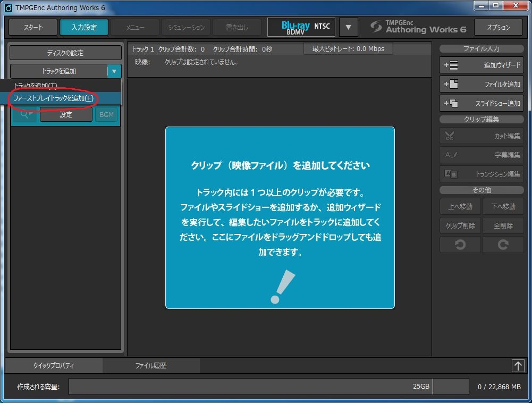Click the add wizard list icon
Viewport: 532px width, 403px height.
tap(451, 65)
